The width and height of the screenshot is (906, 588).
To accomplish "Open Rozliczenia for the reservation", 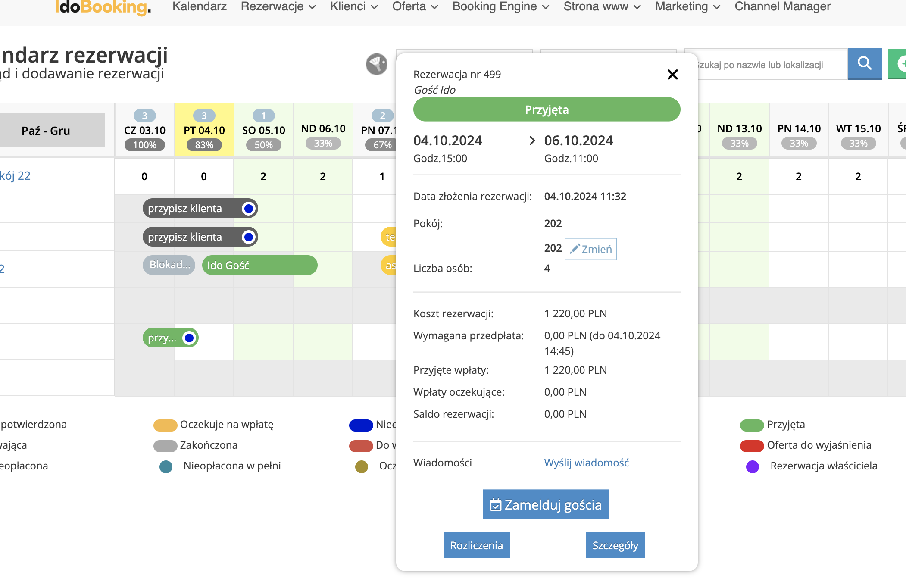I will [x=476, y=545].
